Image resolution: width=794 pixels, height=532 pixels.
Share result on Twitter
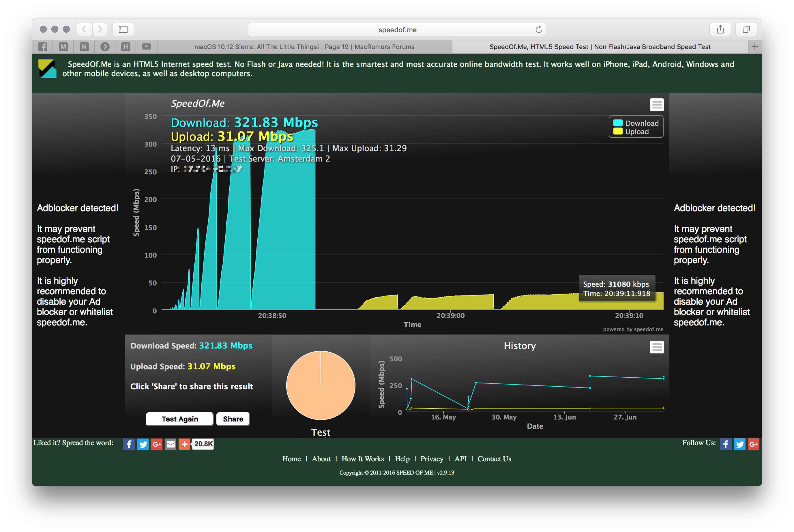click(x=143, y=444)
